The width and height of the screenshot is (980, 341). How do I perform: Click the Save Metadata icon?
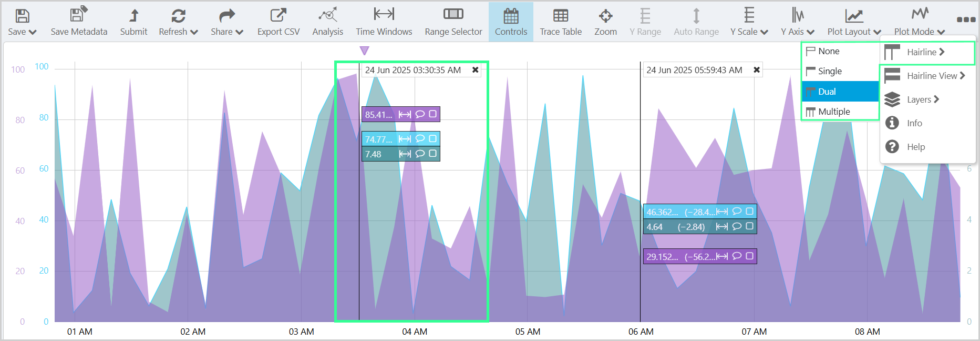point(79,15)
